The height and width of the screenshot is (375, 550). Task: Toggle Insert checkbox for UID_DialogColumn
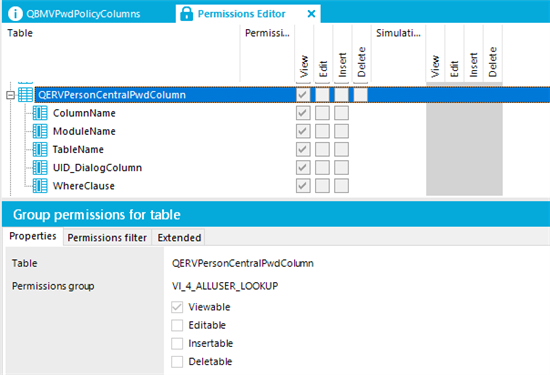coord(341,168)
